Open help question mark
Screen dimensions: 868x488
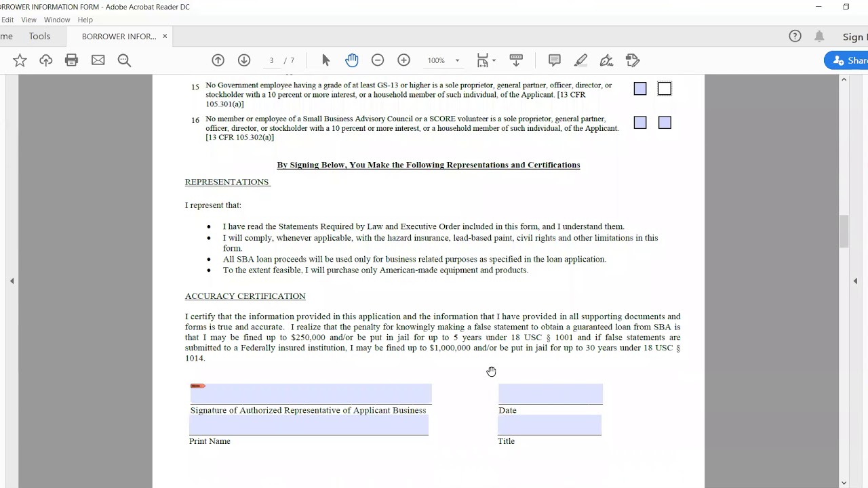tap(795, 36)
